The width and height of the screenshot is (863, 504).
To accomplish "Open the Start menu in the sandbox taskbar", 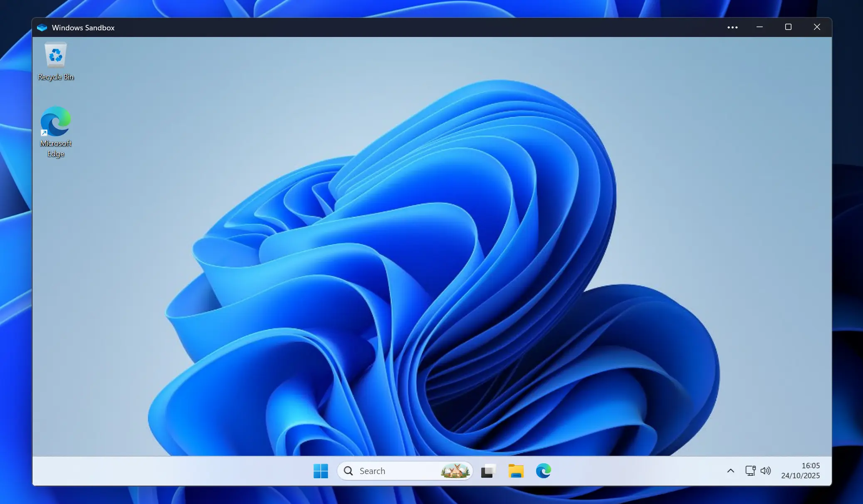I will point(320,471).
